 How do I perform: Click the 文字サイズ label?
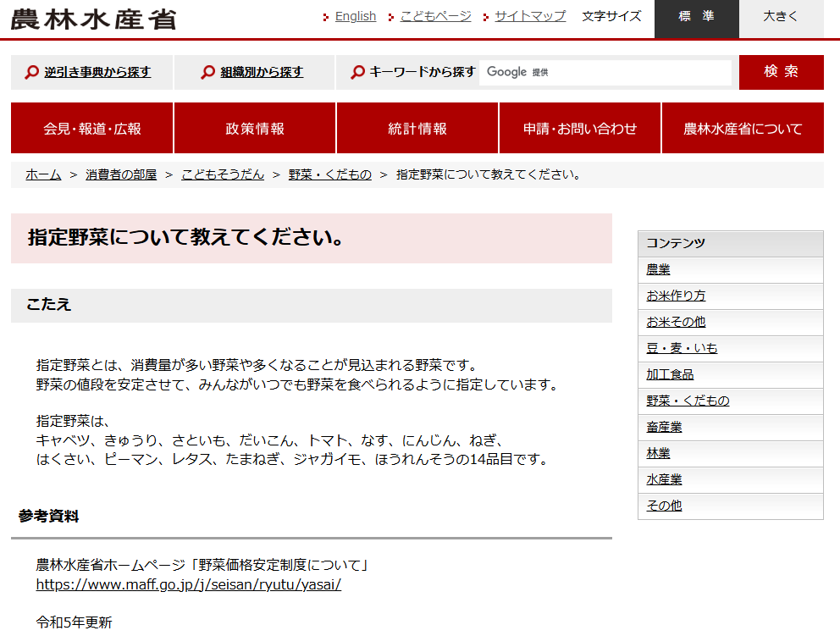pos(611,17)
